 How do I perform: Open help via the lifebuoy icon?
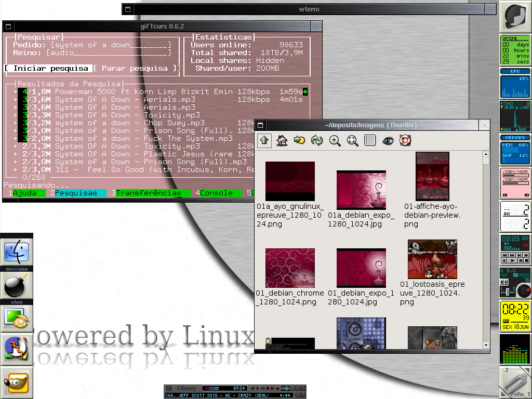click(x=405, y=140)
